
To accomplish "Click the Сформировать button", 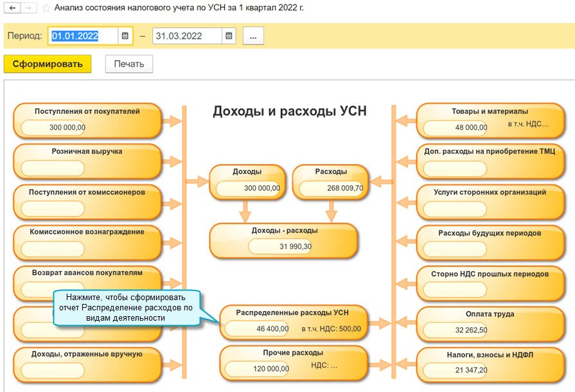I will click(48, 64).
